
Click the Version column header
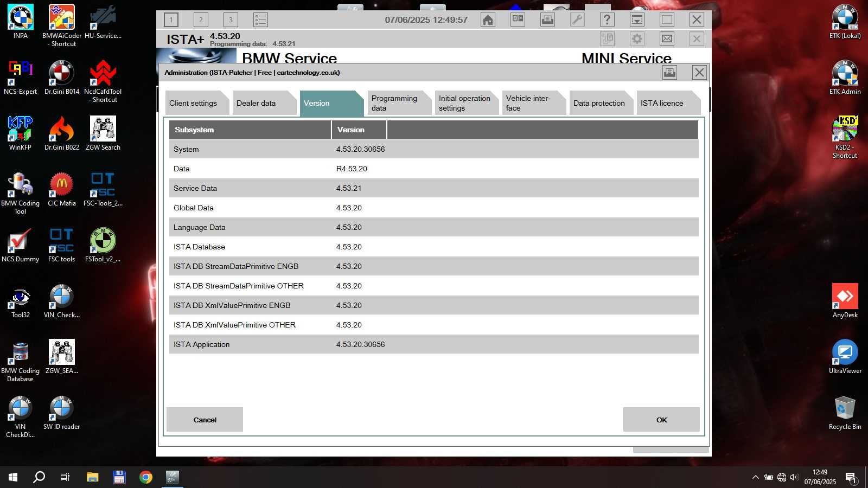tap(359, 130)
